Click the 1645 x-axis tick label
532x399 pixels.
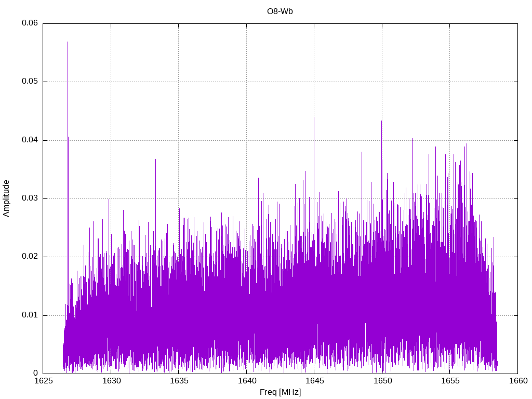[314, 381]
